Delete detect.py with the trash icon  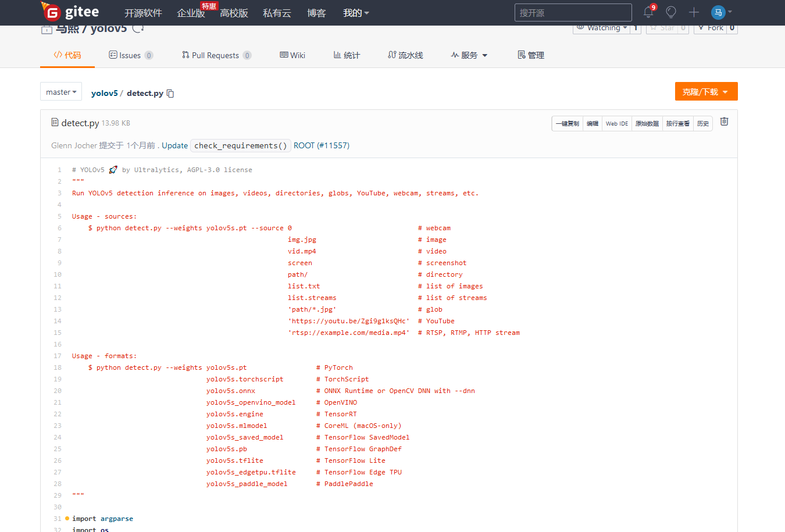click(x=724, y=122)
